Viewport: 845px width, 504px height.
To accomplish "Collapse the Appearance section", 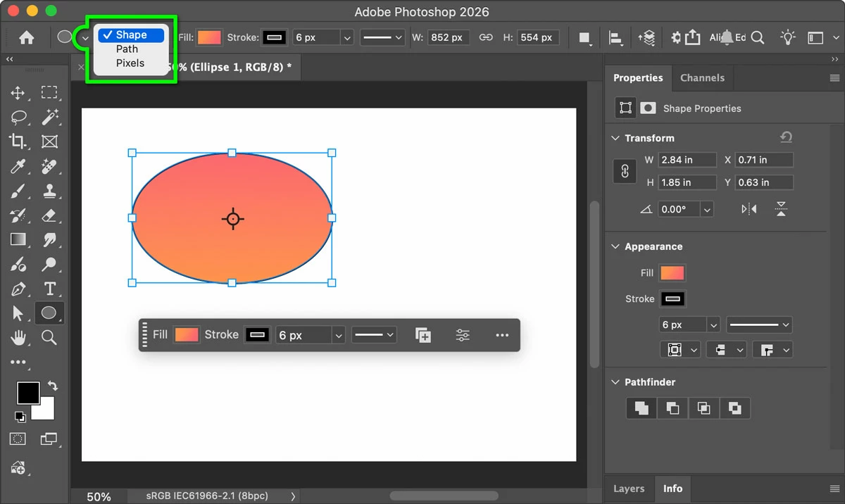I will click(616, 246).
